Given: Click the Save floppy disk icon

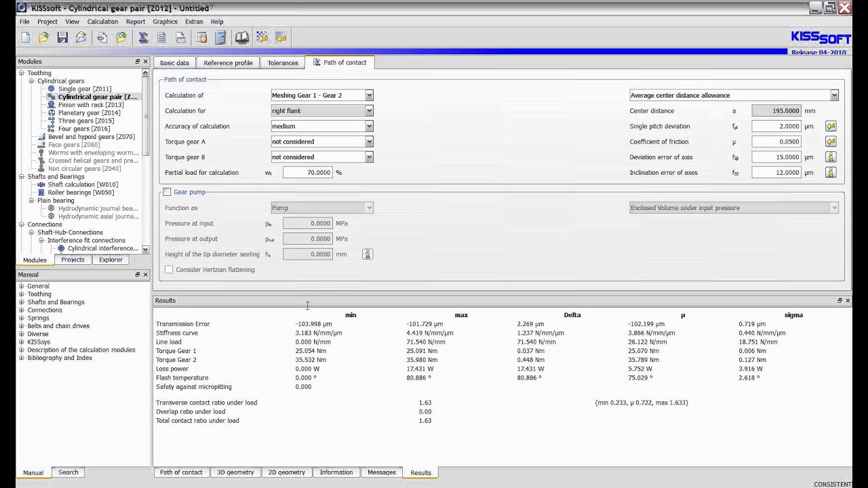Looking at the screenshot, I should click(x=62, y=38).
